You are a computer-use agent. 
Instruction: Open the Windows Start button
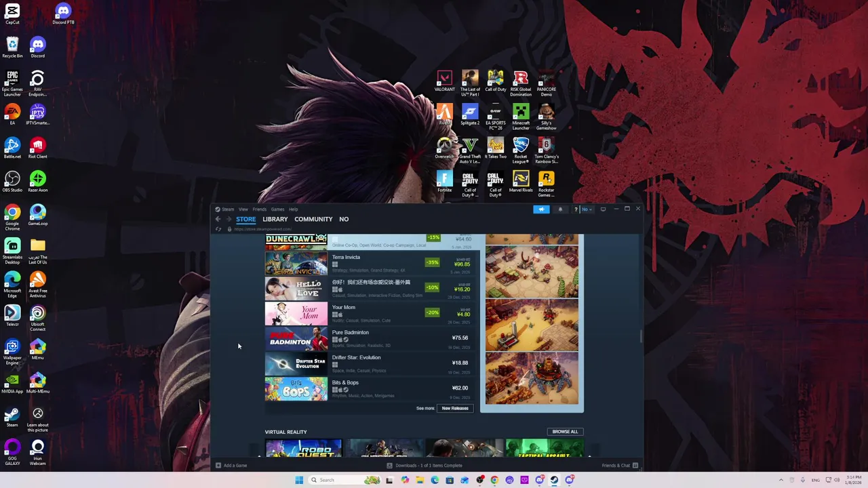tap(299, 480)
